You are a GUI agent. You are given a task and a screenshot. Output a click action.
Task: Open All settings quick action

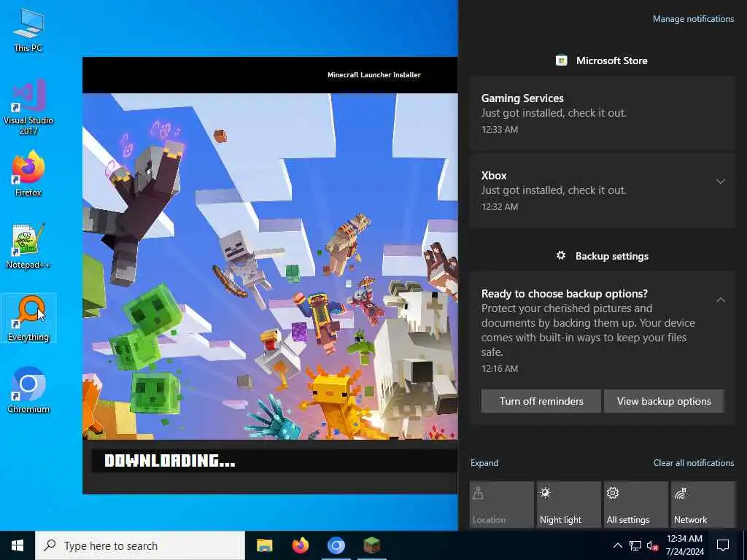point(636,505)
